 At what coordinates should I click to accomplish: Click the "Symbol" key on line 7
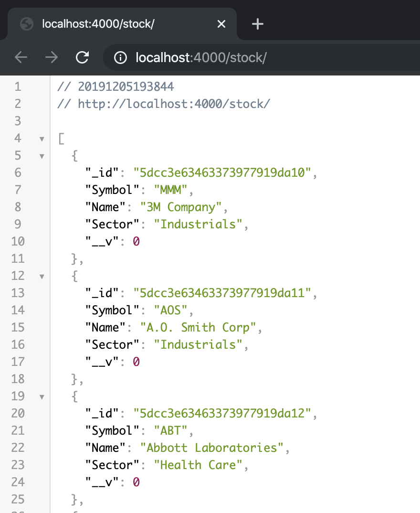coord(112,190)
